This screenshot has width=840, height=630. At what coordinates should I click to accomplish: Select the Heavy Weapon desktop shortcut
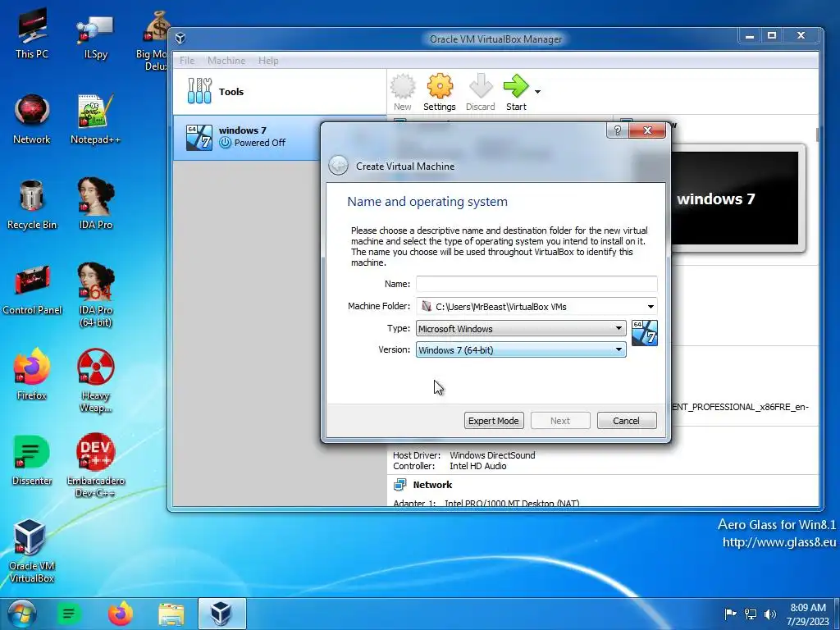pyautogui.click(x=95, y=381)
